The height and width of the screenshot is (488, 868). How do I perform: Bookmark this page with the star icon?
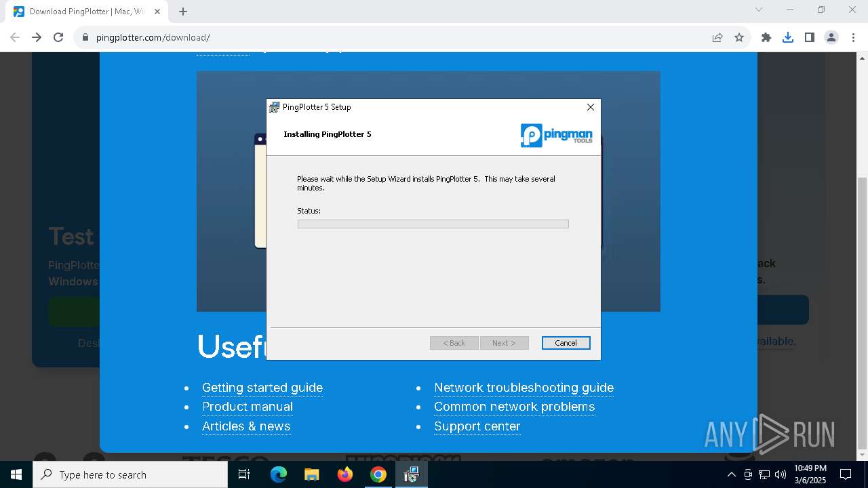739,37
